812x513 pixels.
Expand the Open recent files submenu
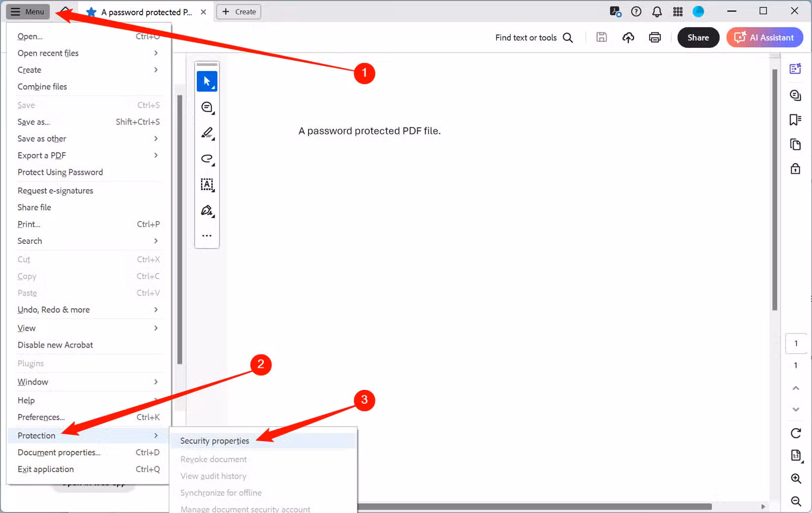pyautogui.click(x=48, y=53)
